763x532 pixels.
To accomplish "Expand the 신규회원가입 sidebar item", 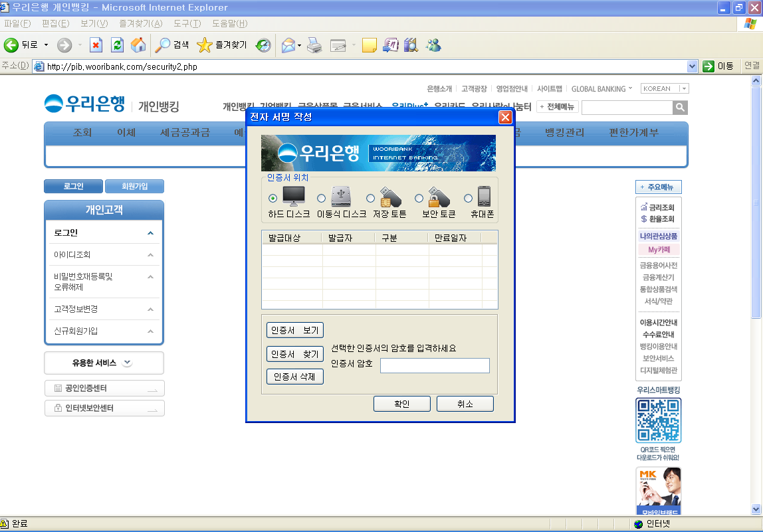I will pyautogui.click(x=150, y=331).
